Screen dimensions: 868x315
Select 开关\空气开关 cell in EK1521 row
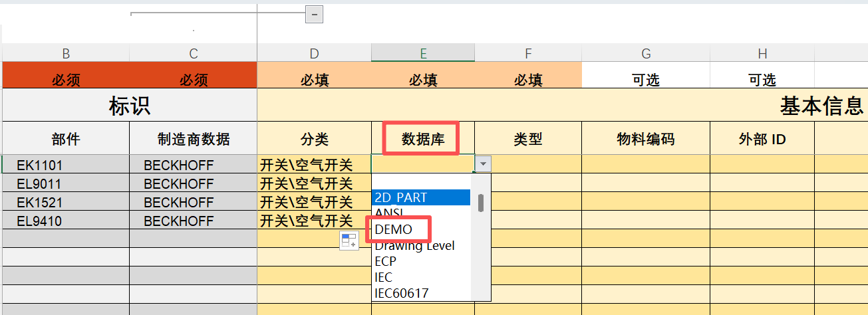314,202
